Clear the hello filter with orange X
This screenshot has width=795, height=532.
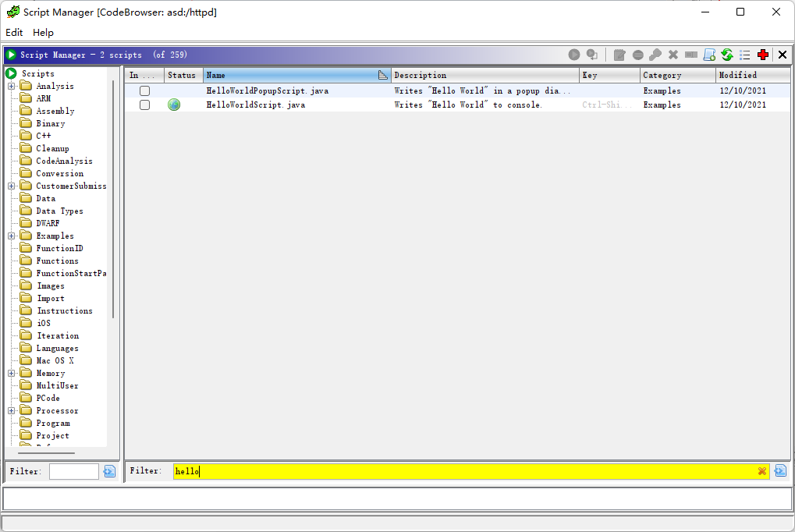762,471
